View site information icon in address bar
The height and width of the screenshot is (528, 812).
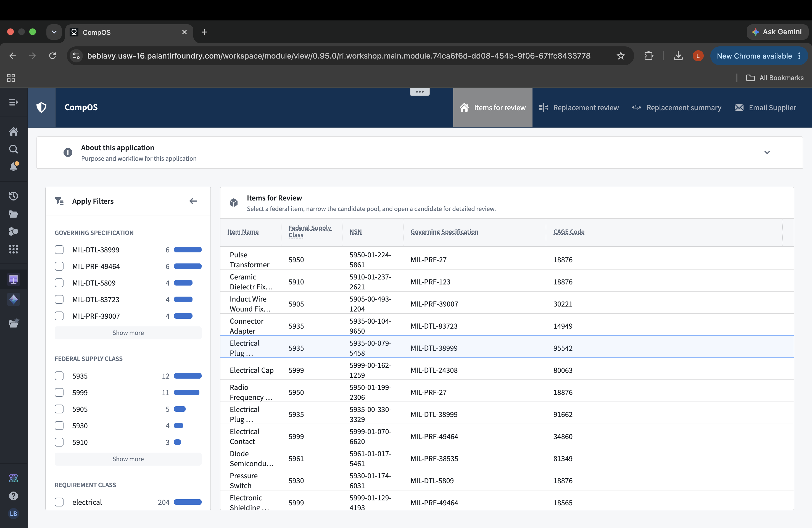[x=77, y=56]
